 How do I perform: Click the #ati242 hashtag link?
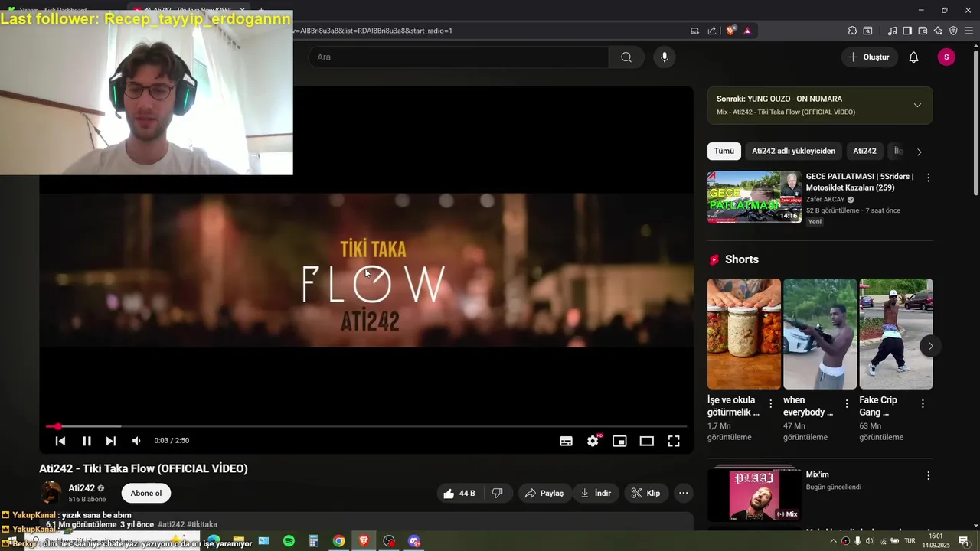(x=171, y=525)
